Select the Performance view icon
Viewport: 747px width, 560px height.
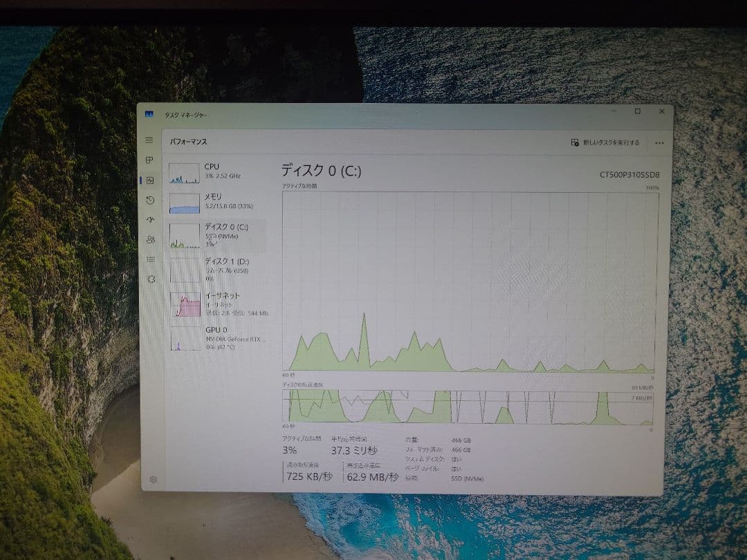[150, 178]
